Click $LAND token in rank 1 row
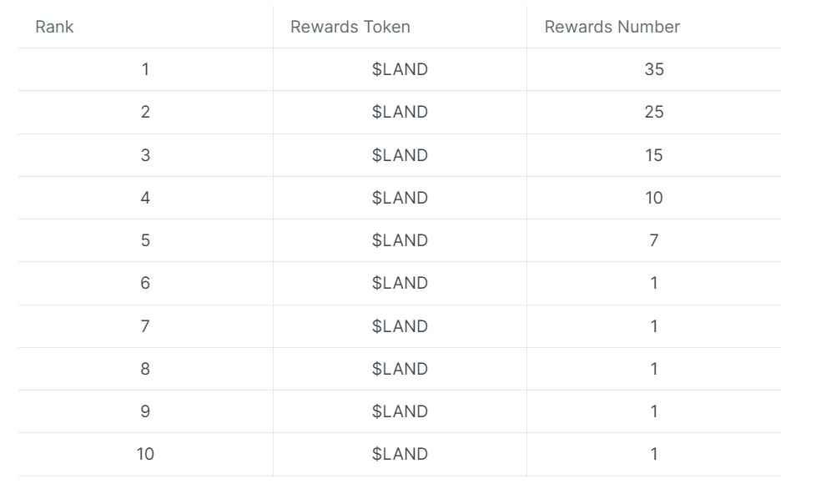 (x=400, y=69)
